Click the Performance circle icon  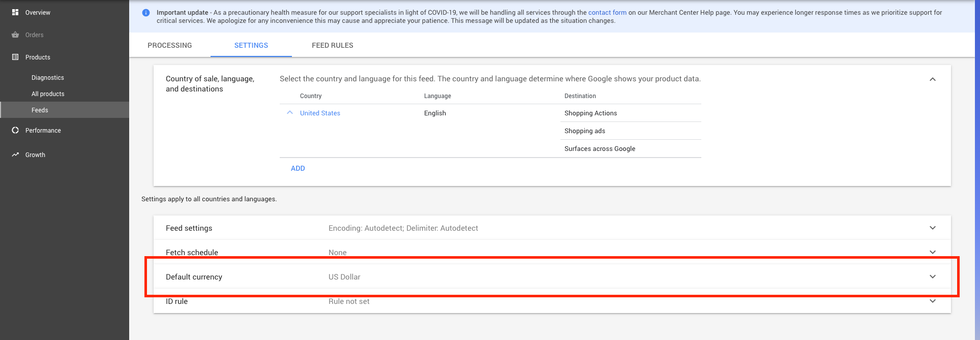pyautogui.click(x=15, y=130)
